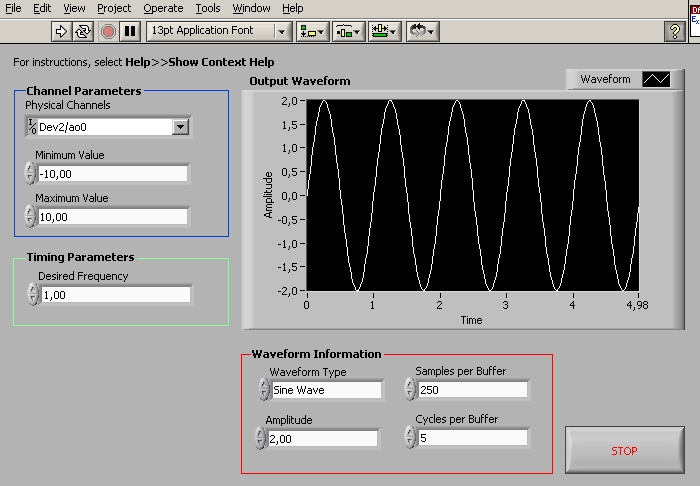
Task: Expand the Physical Channels Dev2/ao0 dropdown
Action: [x=180, y=126]
